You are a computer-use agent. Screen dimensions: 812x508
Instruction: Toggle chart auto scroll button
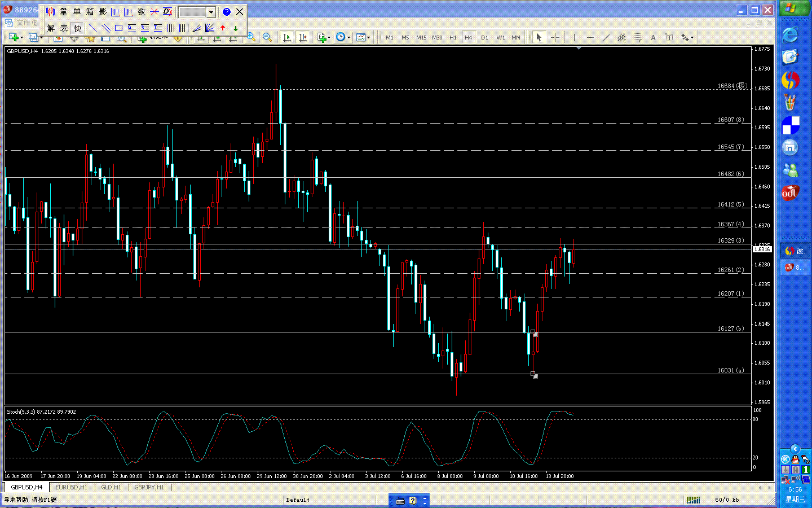[287, 37]
